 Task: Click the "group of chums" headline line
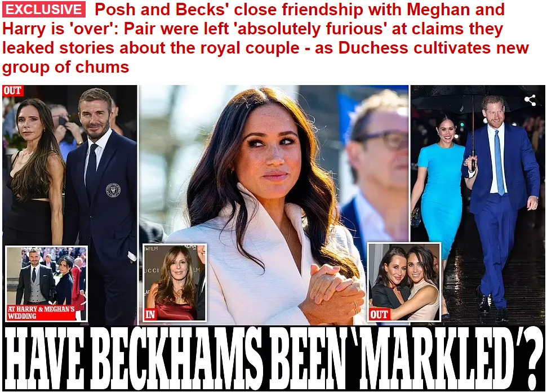(66, 66)
